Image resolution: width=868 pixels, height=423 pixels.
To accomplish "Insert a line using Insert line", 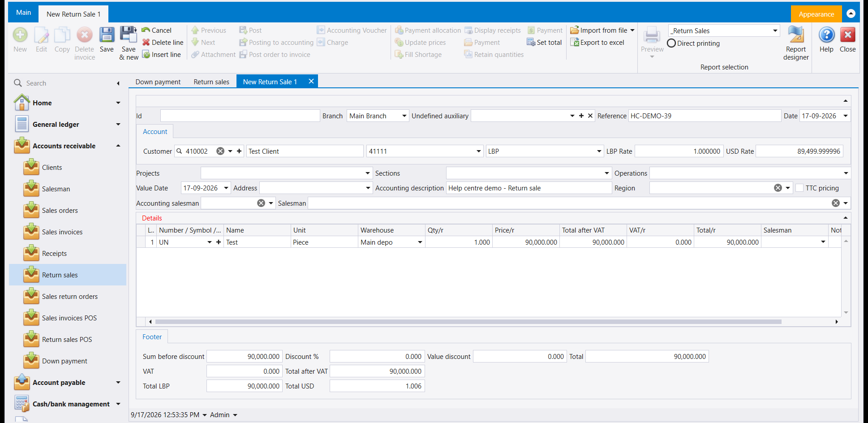I will pyautogui.click(x=162, y=55).
